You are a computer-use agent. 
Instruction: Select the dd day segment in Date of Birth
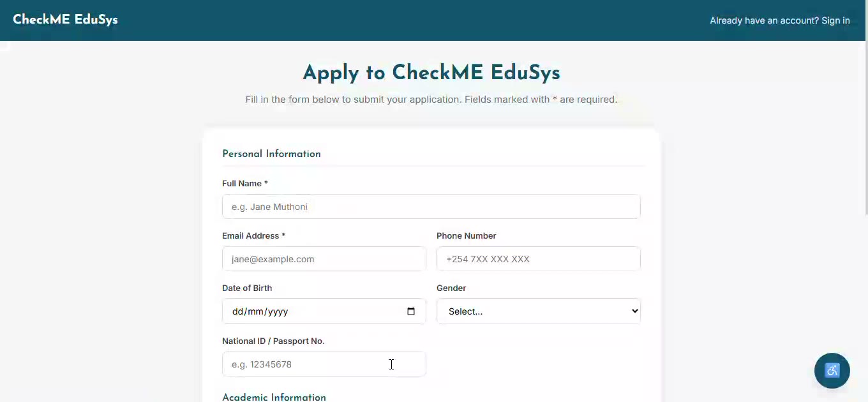238,311
